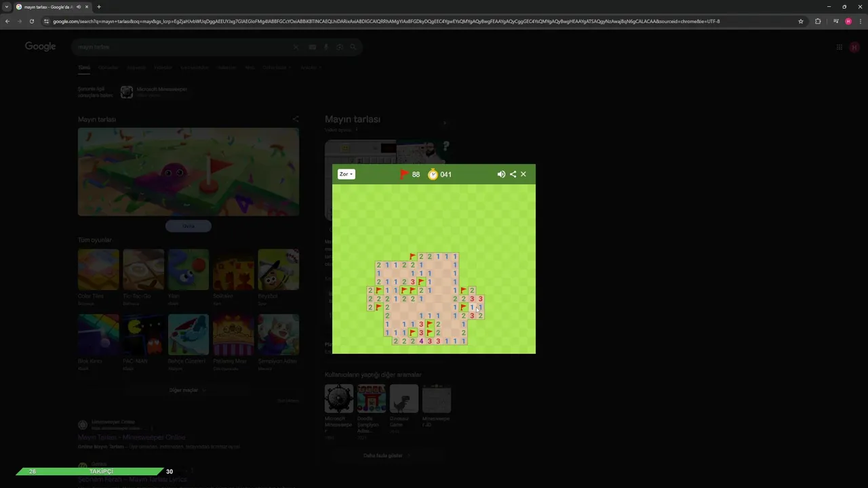This screenshot has width=868, height=488.
Task: Click the 88 flag count
Action: [416, 174]
